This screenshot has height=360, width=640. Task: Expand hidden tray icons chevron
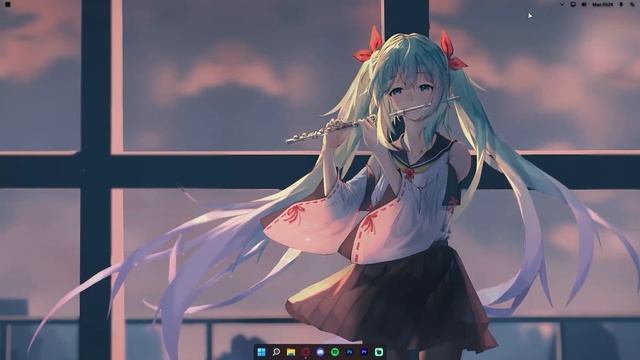pos(562,4)
